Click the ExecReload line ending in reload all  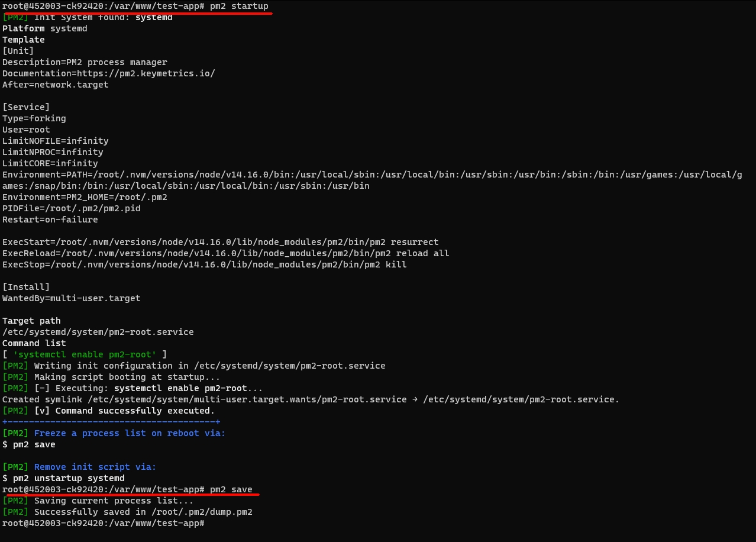tap(225, 253)
